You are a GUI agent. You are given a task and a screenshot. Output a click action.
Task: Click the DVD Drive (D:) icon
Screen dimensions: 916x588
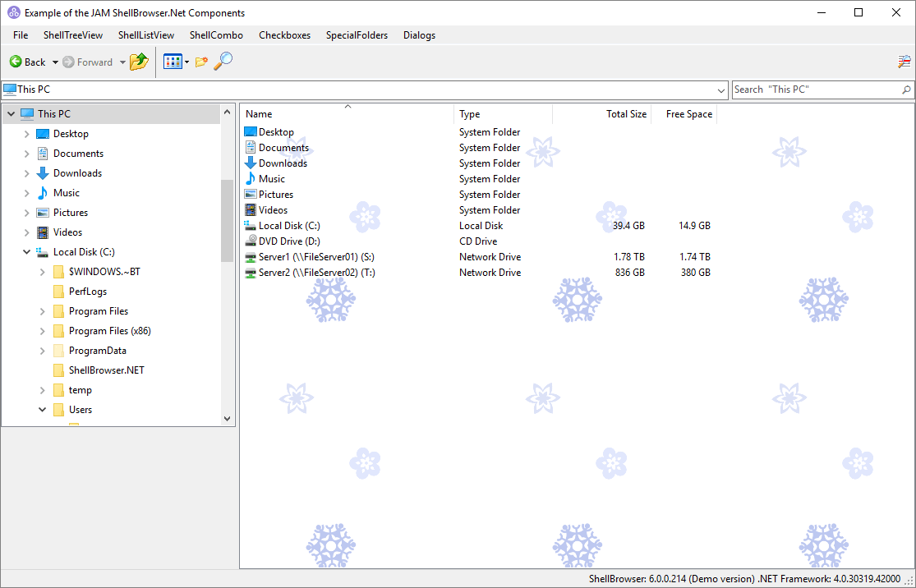pyautogui.click(x=251, y=241)
